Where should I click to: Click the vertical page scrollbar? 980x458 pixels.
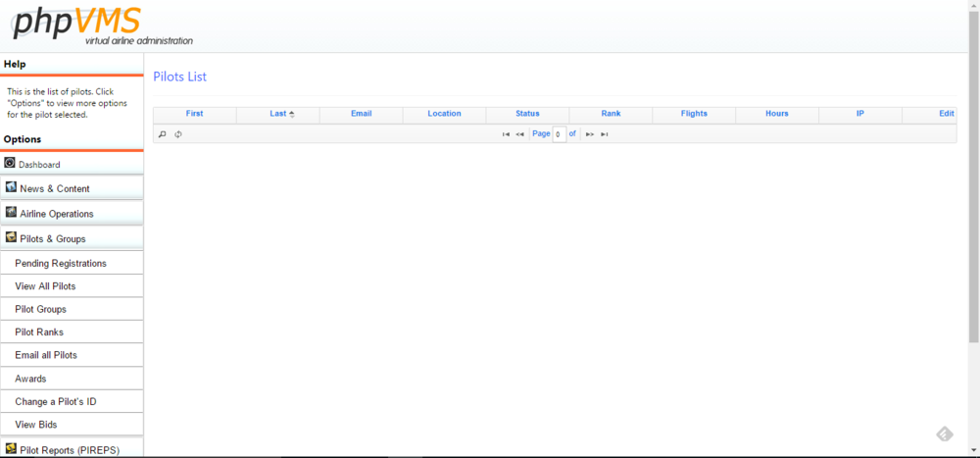tap(973, 196)
